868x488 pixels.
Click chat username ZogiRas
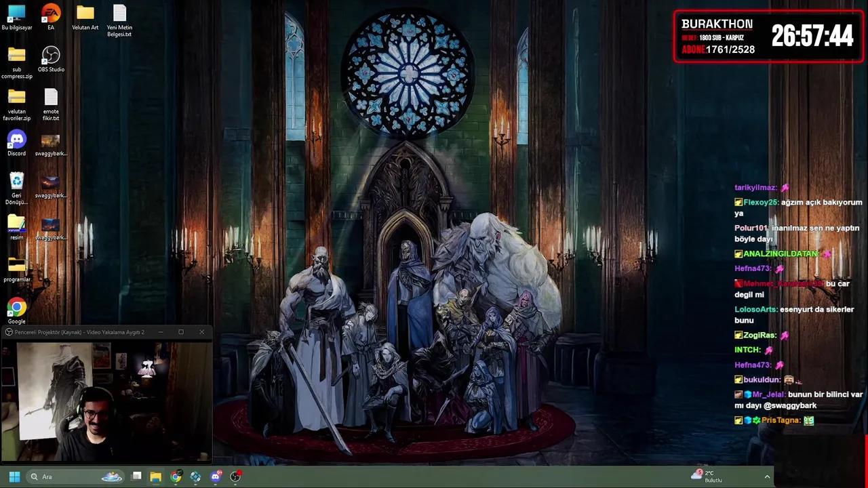[759, 335]
